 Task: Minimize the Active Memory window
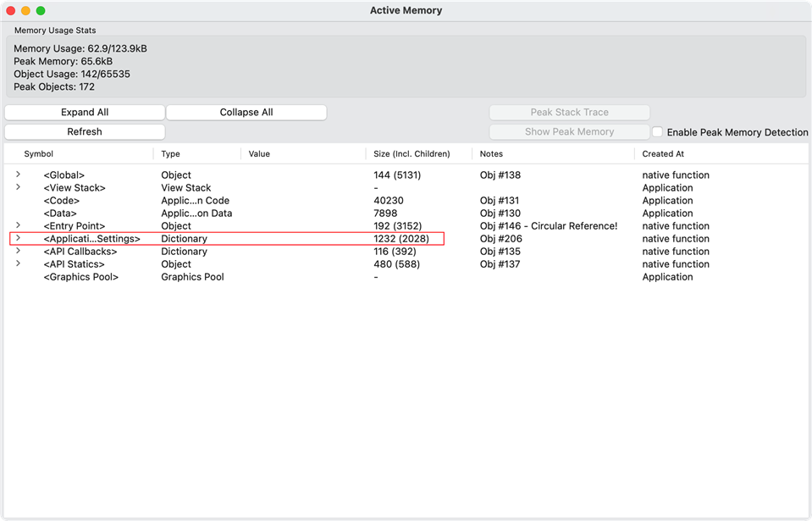coord(25,10)
